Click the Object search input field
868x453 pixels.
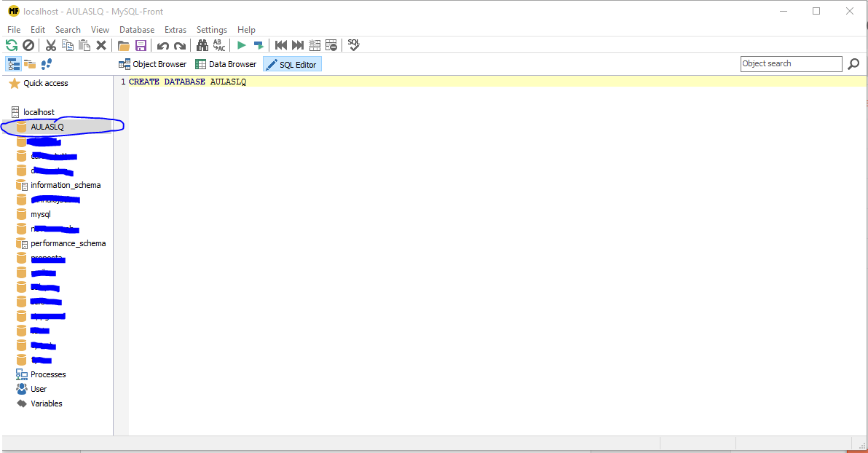click(x=790, y=64)
